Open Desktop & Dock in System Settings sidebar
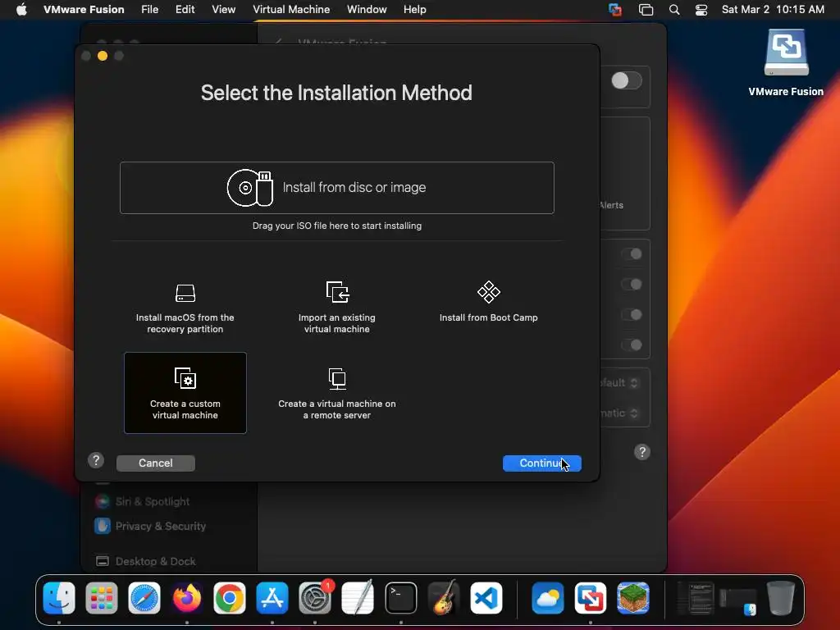The height and width of the screenshot is (630, 840). (146, 561)
